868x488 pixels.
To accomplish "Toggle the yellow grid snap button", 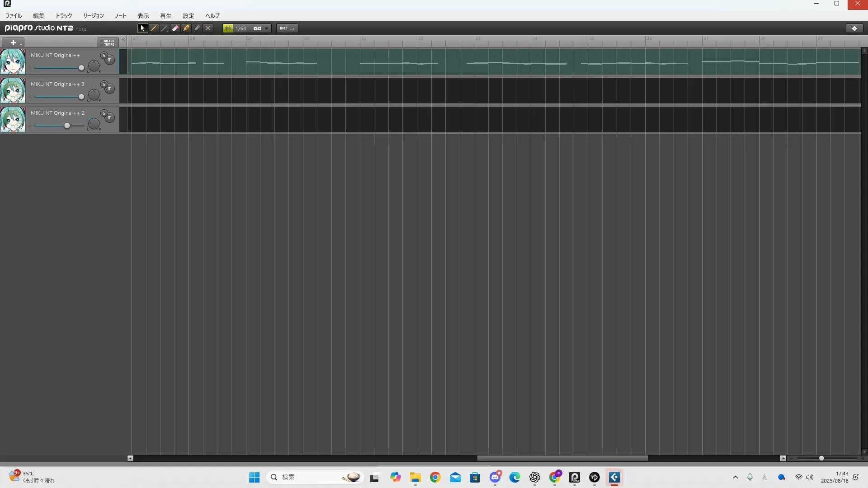I will (228, 28).
